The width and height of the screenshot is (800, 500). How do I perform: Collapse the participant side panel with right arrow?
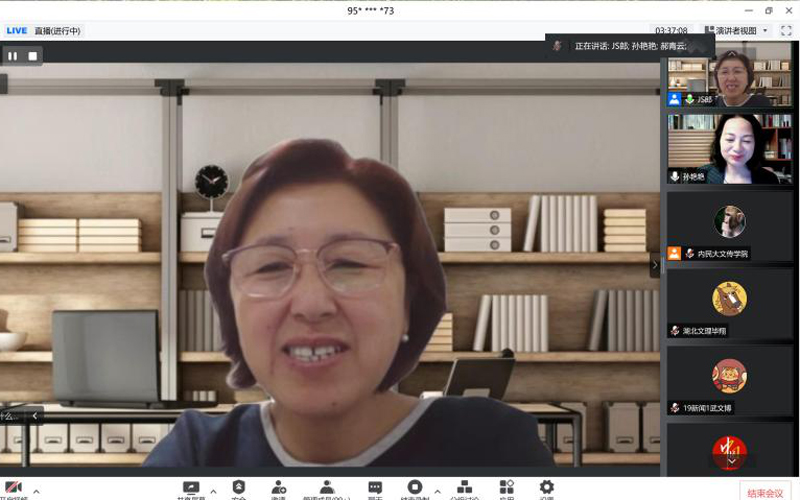[x=655, y=265]
